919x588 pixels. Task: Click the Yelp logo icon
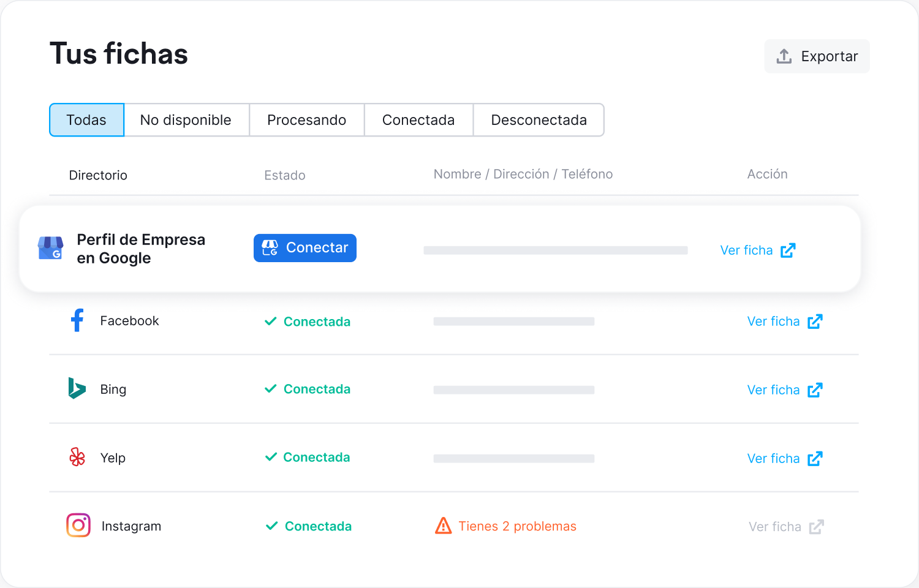point(77,457)
